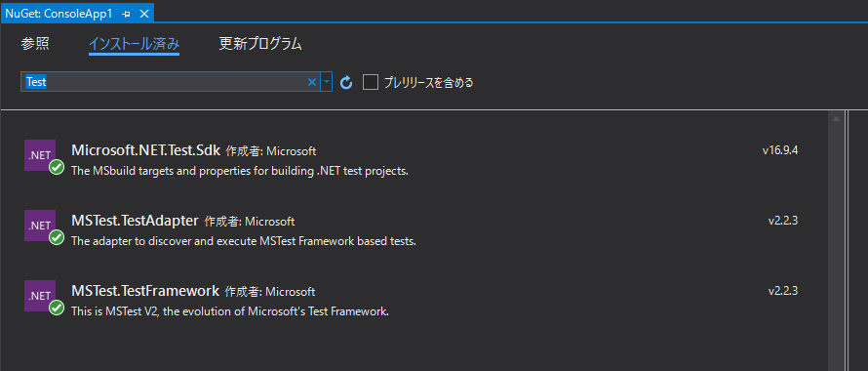Screen dimensions: 868x371
Task: Click the Microsoft.NET.Test.Sdk .NET icon
Action: click(40, 155)
